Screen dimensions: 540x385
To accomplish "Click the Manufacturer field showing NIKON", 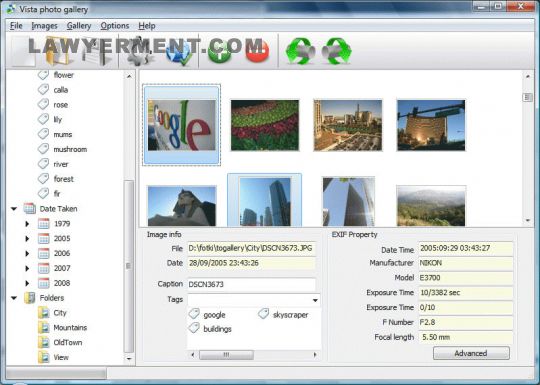I will click(466, 263).
